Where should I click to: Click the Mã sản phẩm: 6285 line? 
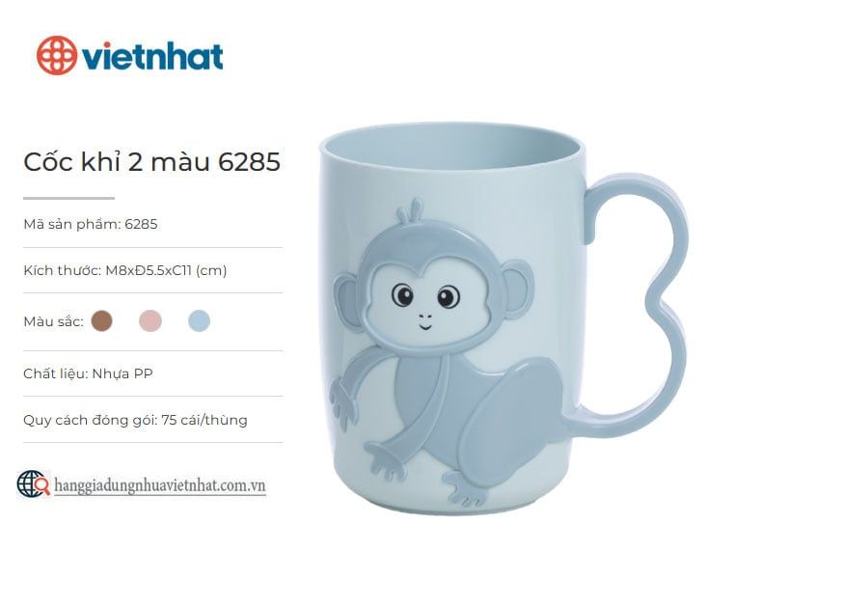point(91,224)
